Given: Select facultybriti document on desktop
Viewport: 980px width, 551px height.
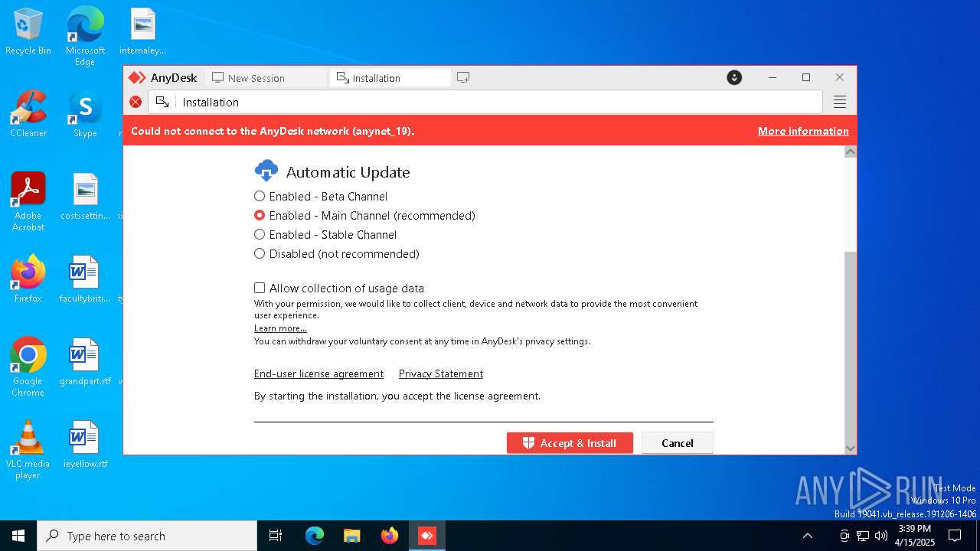Looking at the screenshot, I should coord(85,279).
